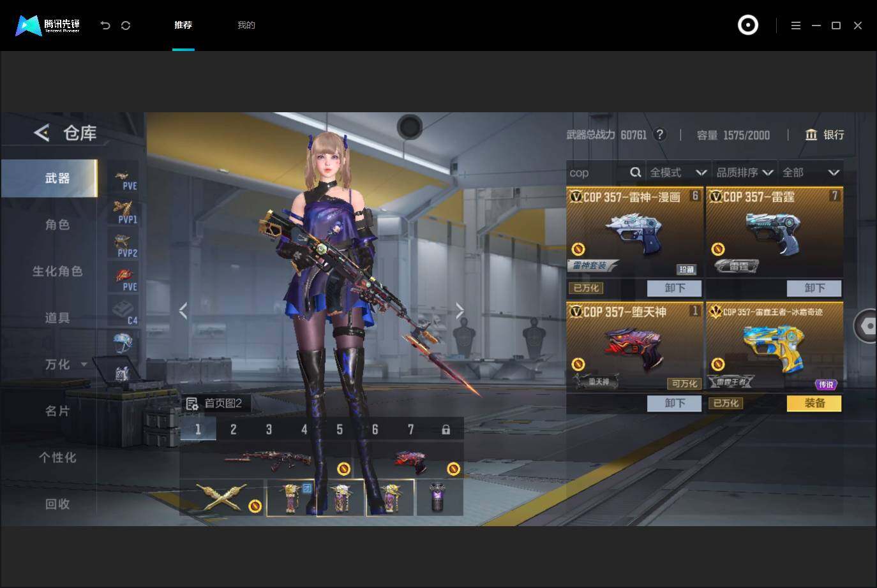This screenshot has height=588, width=877.
Task: Click the 雷神套装 set label
Action: coord(592,265)
